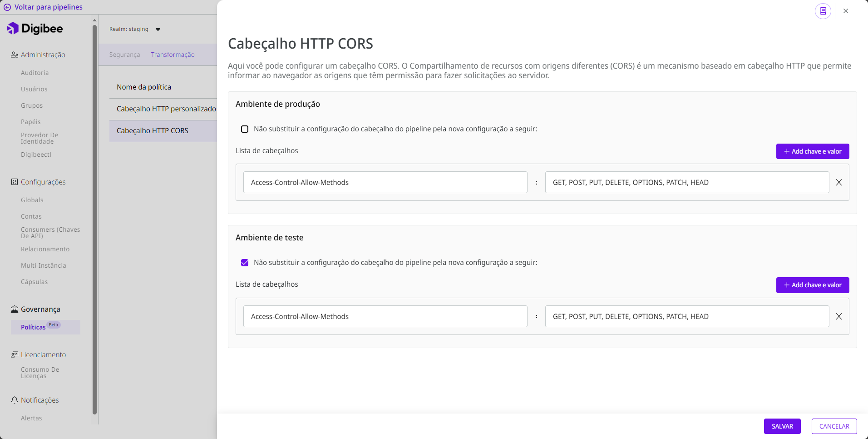Click the Notificações bell icon
This screenshot has width=868, height=439.
[x=15, y=400]
